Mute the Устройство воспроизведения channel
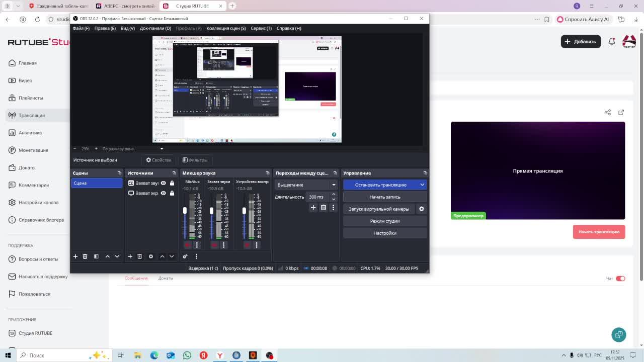The height and width of the screenshot is (362, 644). pyautogui.click(x=247, y=245)
